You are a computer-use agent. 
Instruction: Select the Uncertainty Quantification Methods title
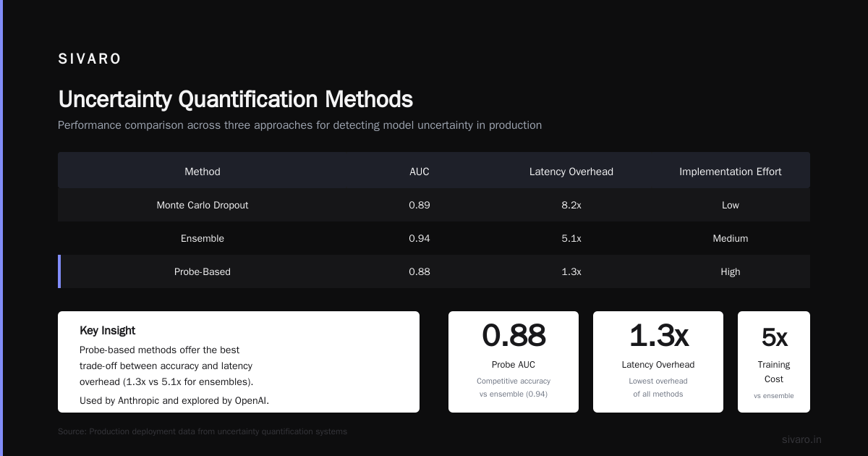[x=235, y=99]
